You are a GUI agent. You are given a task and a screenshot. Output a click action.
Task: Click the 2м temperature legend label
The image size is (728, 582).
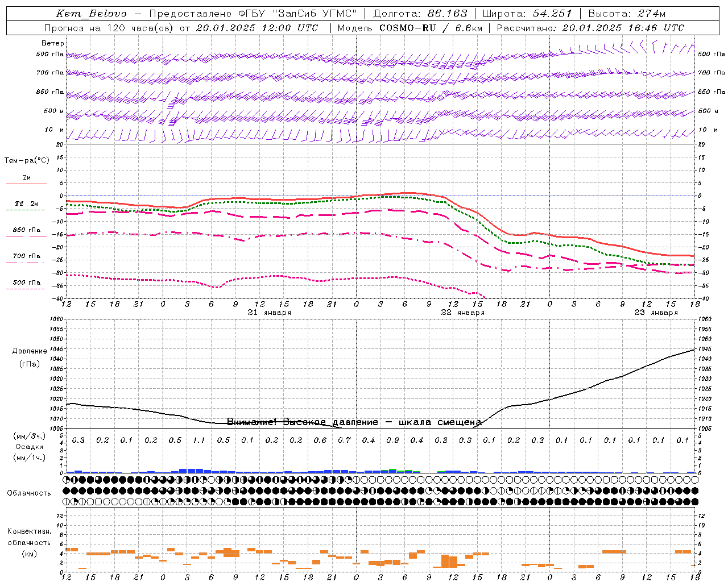[27, 177]
